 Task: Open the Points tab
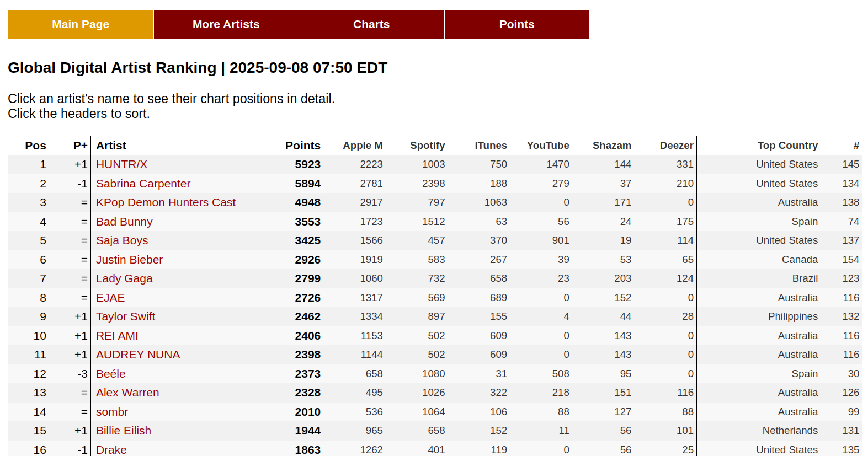516,24
